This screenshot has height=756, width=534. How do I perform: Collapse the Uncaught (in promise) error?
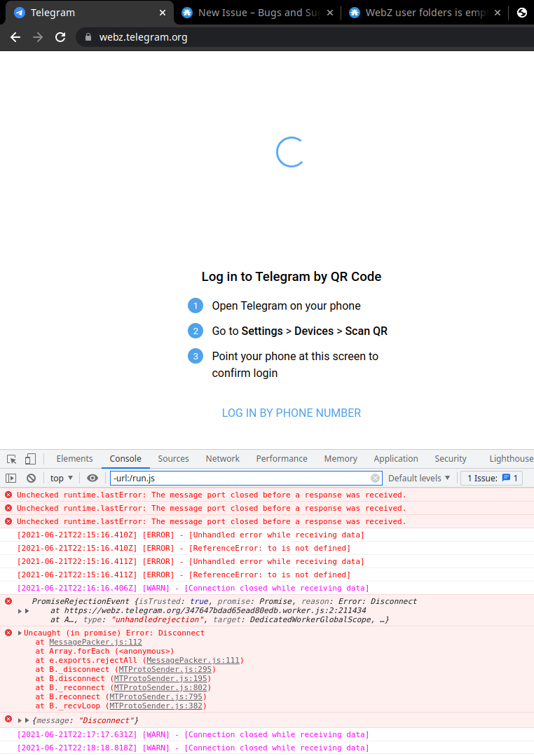pos(20,633)
